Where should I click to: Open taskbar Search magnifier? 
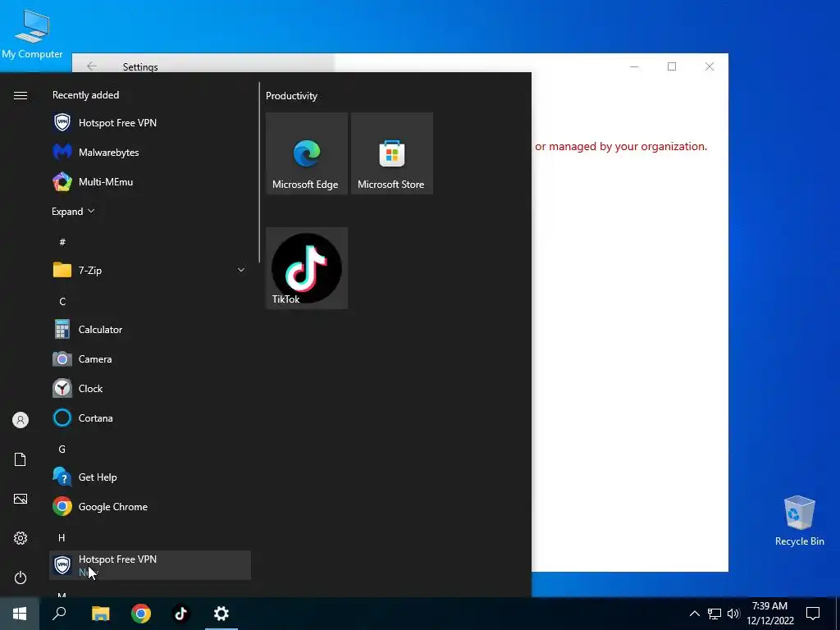tap(59, 614)
